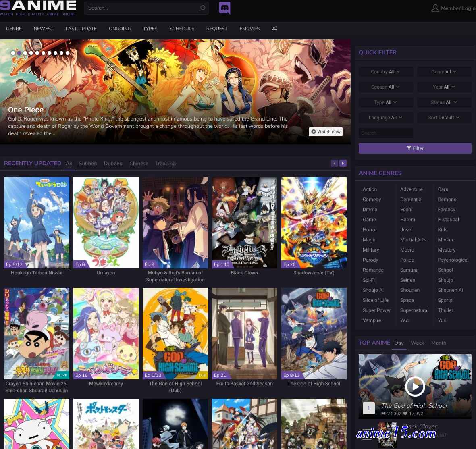Open Fruits Basket 2nd Season poster

click(244, 333)
